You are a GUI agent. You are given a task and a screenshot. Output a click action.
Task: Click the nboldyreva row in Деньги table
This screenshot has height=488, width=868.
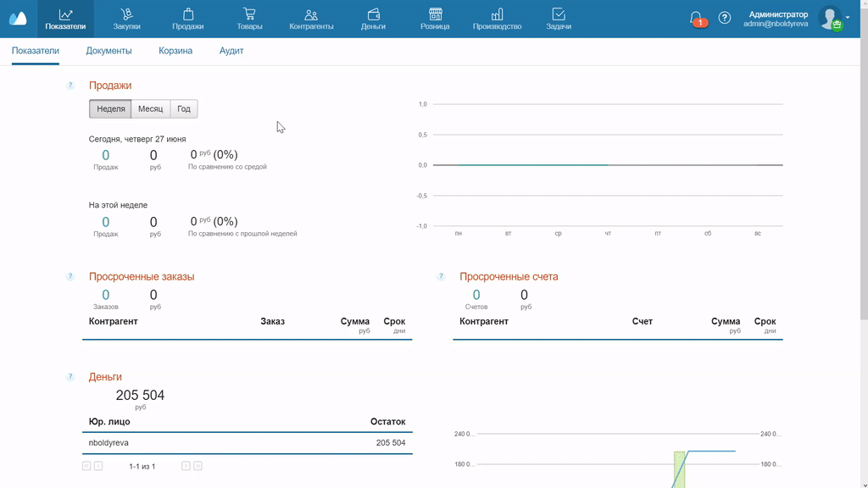pos(247,443)
